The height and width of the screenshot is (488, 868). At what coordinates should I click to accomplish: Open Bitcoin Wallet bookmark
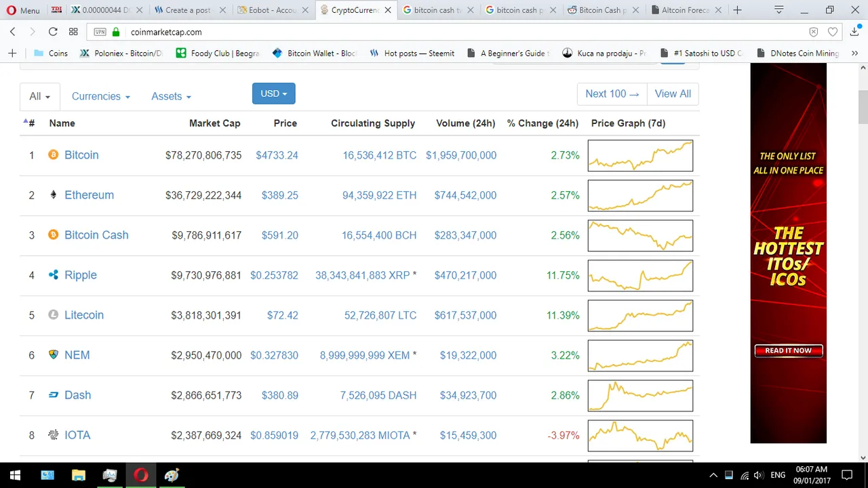coord(314,53)
